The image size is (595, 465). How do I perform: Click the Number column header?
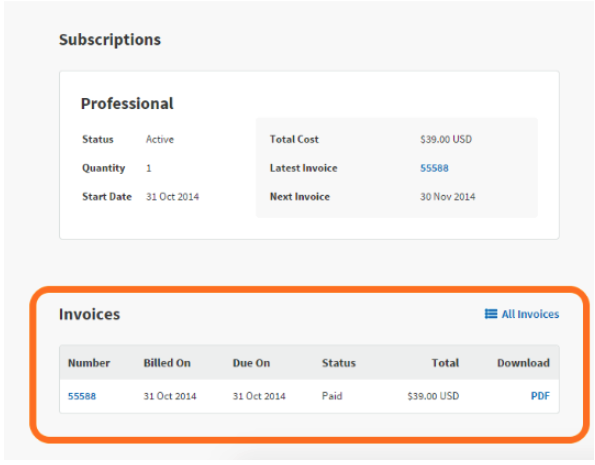[x=89, y=363]
